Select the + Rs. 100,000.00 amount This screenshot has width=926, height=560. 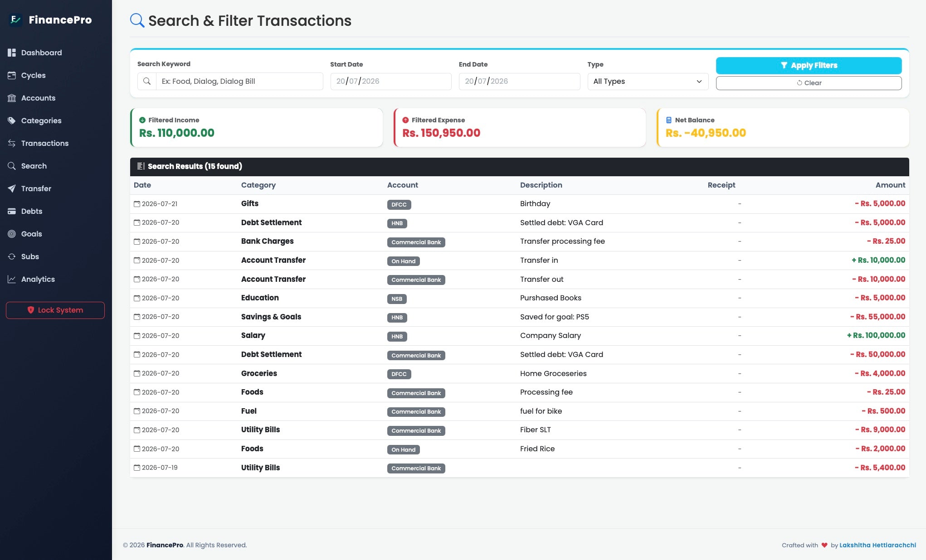point(876,336)
